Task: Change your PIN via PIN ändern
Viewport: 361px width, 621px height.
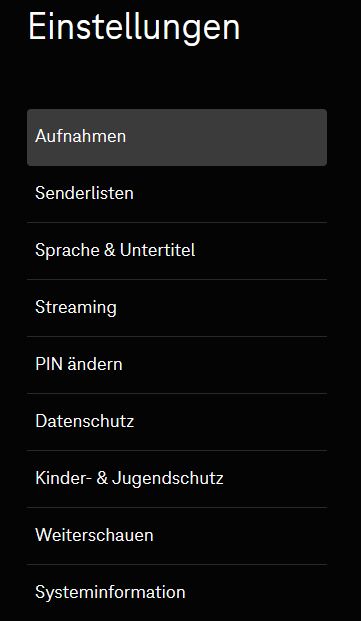Action: (x=177, y=365)
